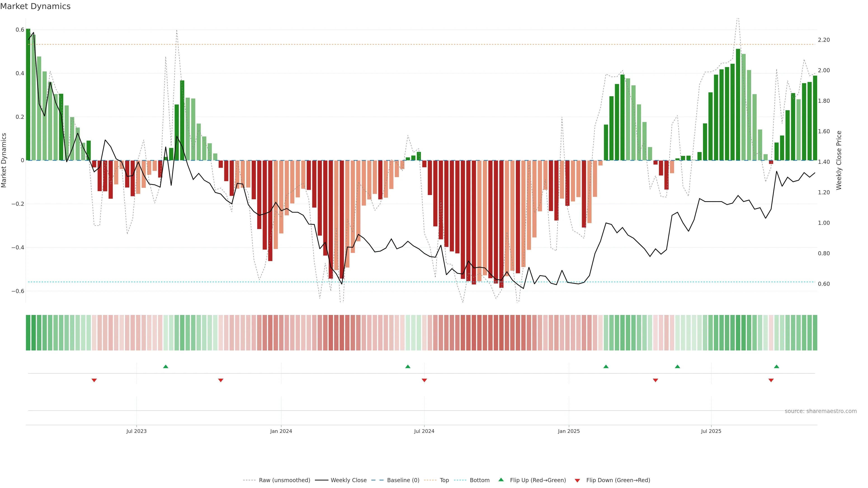
Task: Click the Market Dynamics chart title
Action: pos(35,6)
